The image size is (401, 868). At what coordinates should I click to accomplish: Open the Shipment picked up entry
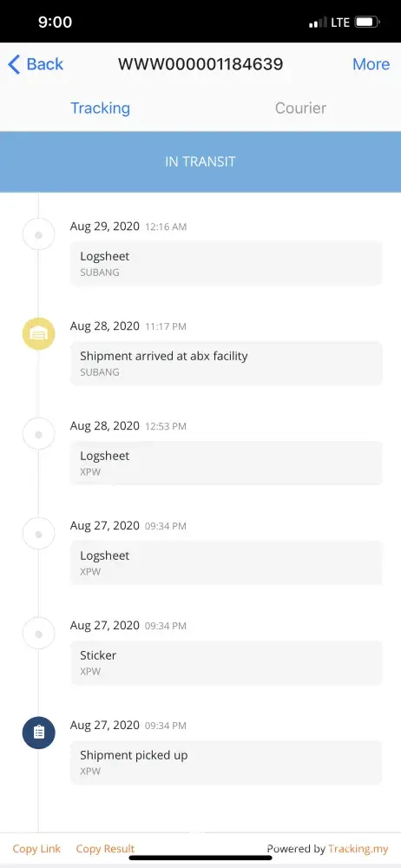[226, 762]
